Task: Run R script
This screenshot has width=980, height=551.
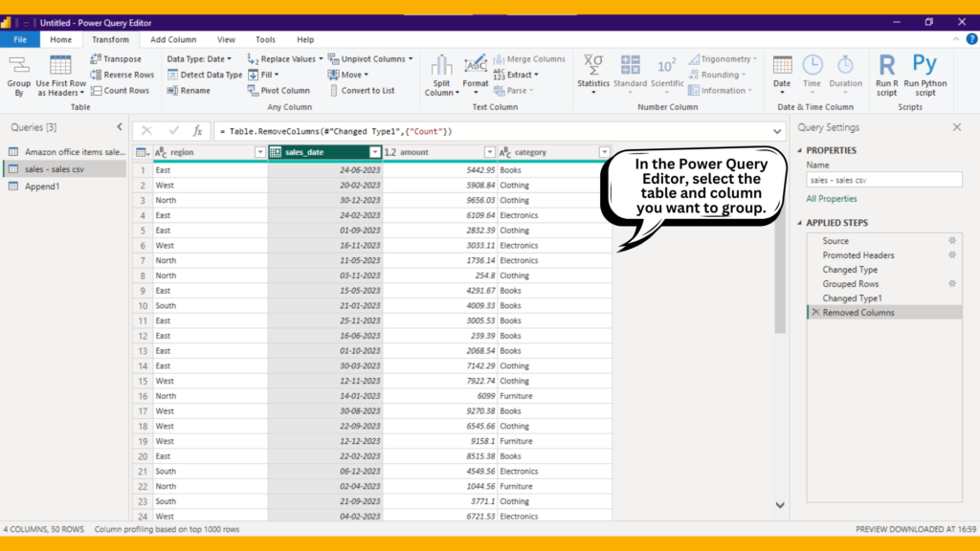Action: click(x=887, y=75)
